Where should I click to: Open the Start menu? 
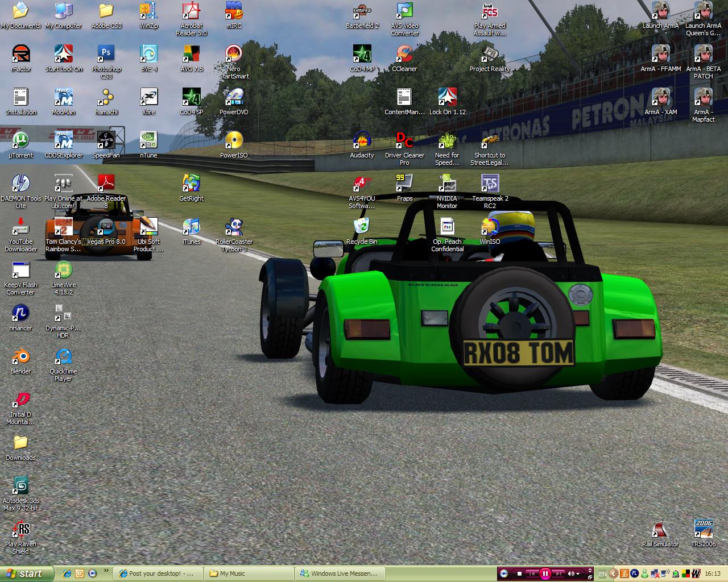[27, 573]
